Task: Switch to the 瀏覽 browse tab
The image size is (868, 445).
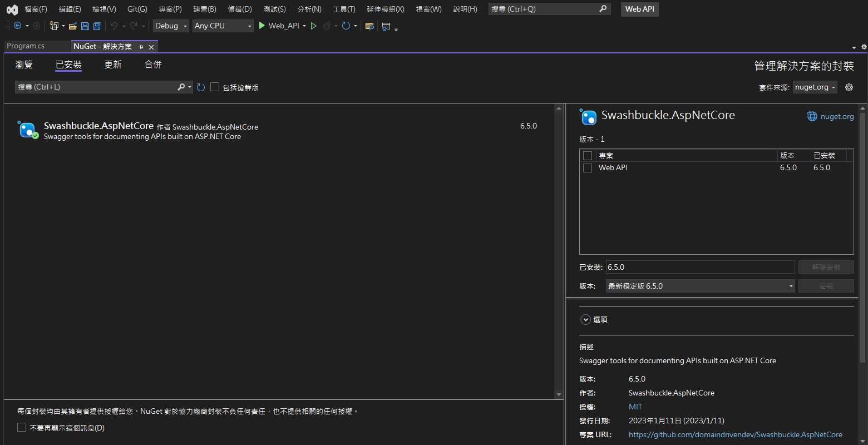Action: click(x=24, y=65)
